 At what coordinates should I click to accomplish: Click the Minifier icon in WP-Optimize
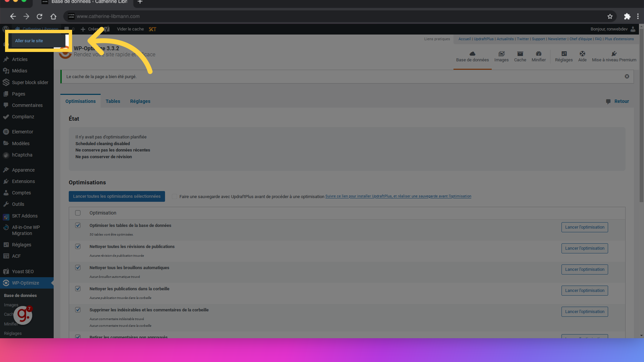(538, 54)
